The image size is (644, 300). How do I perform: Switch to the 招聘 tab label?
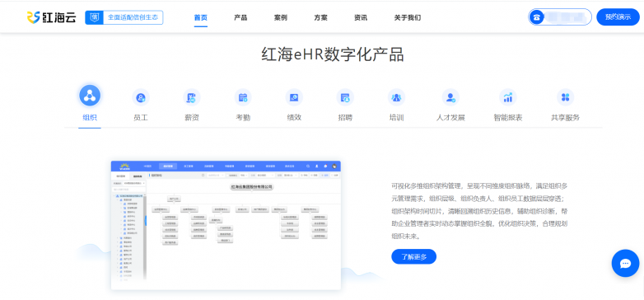tap(345, 118)
